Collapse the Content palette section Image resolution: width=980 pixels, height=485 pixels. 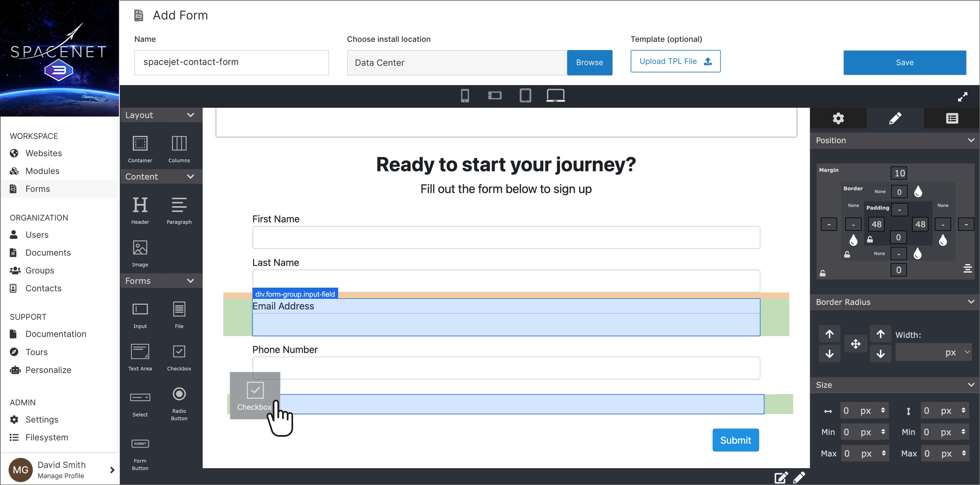coord(191,176)
